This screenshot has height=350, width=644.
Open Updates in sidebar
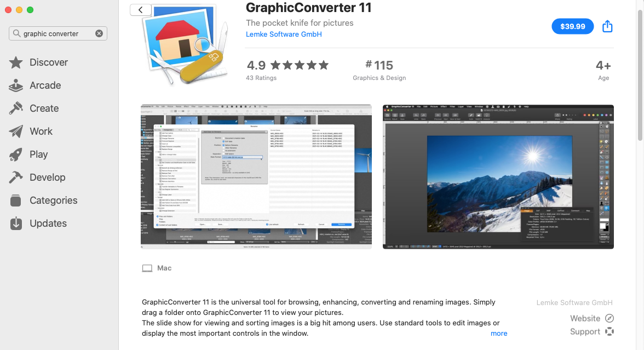point(48,223)
